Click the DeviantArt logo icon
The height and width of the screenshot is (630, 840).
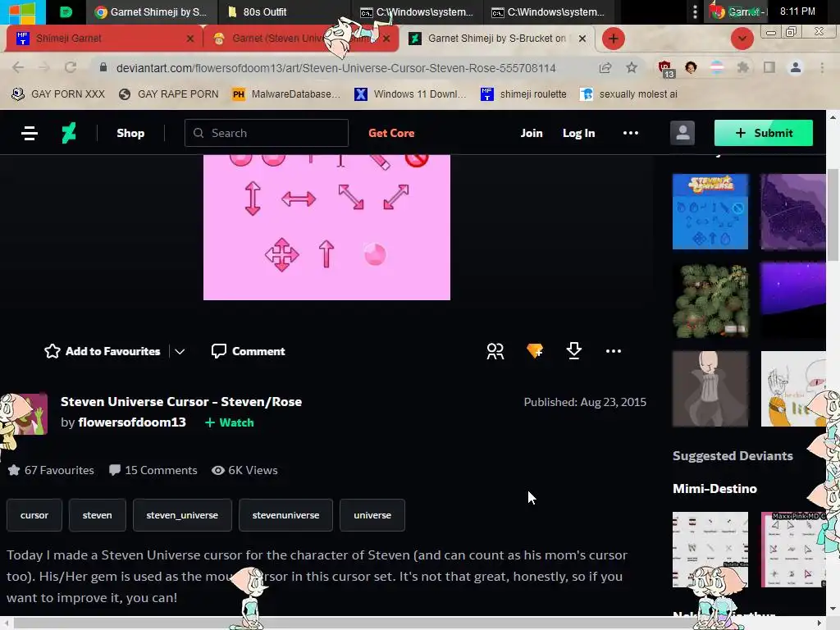69,133
